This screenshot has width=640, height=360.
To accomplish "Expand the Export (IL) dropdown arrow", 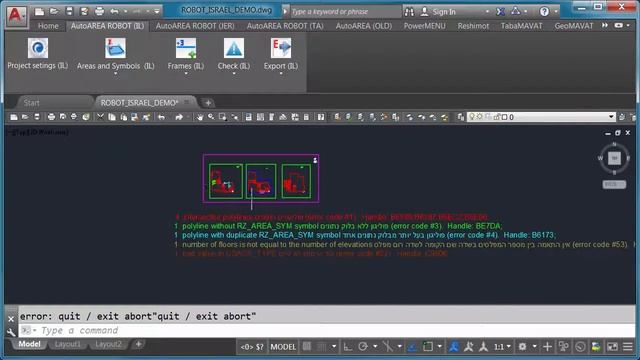I will (281, 73).
